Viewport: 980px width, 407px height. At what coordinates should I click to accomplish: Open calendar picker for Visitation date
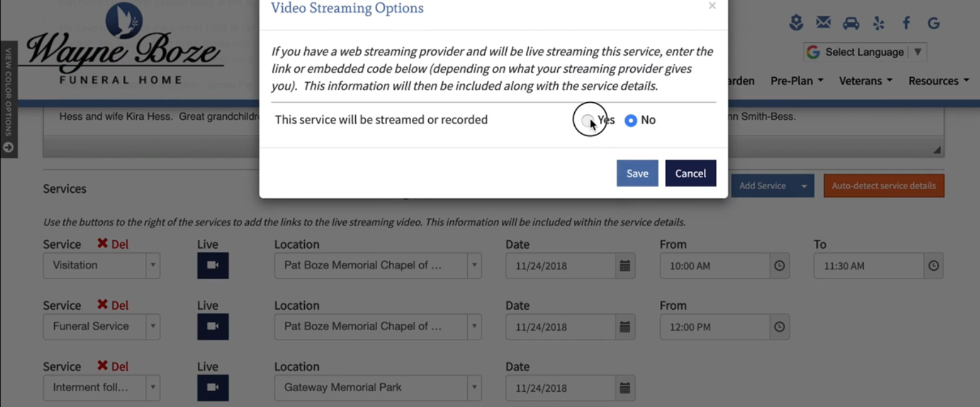pos(625,266)
